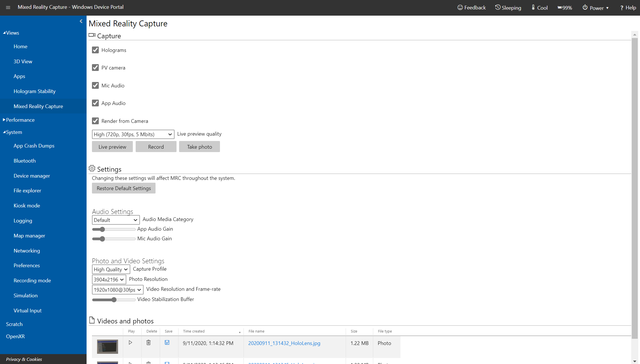Select a different Capture Profile dropdown
The height and width of the screenshot is (364, 640).
[x=110, y=269]
